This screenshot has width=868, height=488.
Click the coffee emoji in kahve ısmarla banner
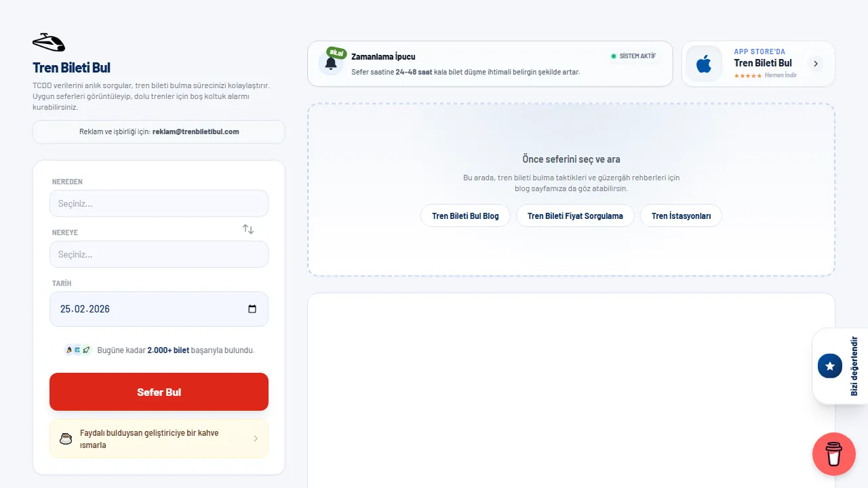[x=66, y=437]
